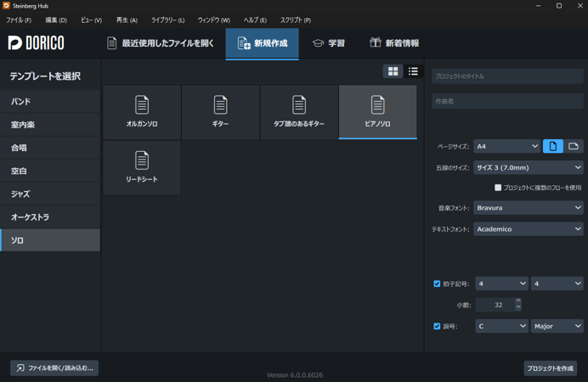Open the 再生 menu
Image resolution: width=588 pixels, height=382 pixels.
tap(127, 20)
